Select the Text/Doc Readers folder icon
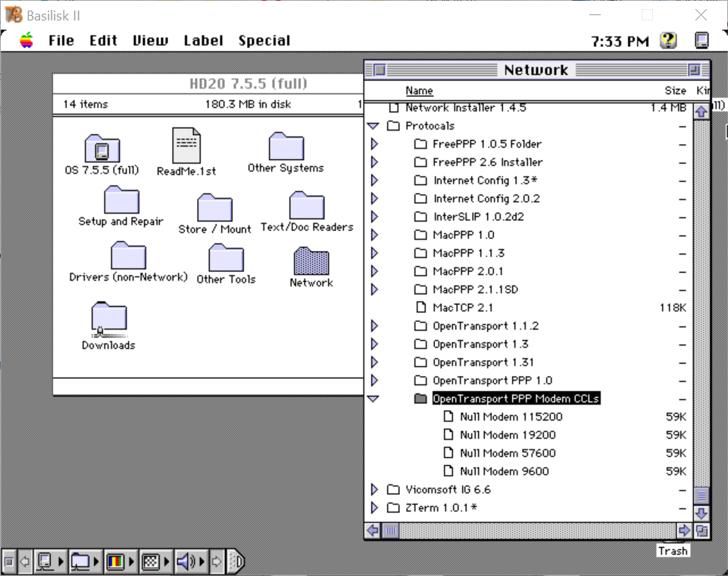Screen dimensions: 728x576 307,205
